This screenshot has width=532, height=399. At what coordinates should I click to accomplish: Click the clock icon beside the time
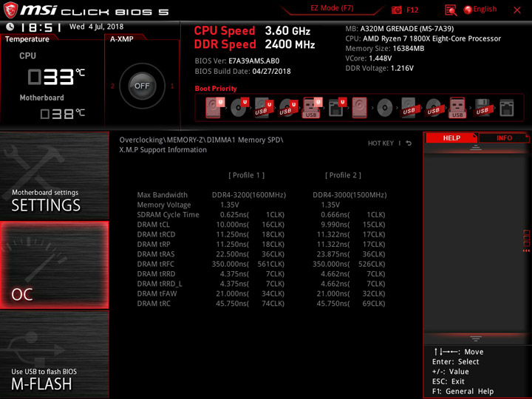10,27
